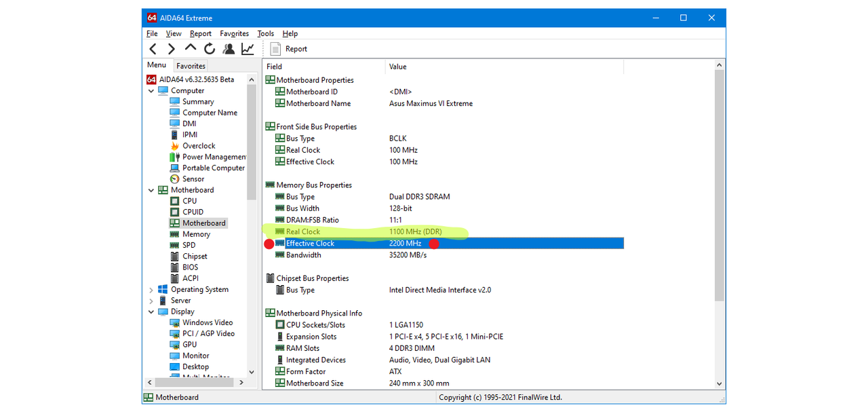Image resolution: width=868 pixels, height=412 pixels.
Task: Open the Help menu
Action: click(x=290, y=33)
